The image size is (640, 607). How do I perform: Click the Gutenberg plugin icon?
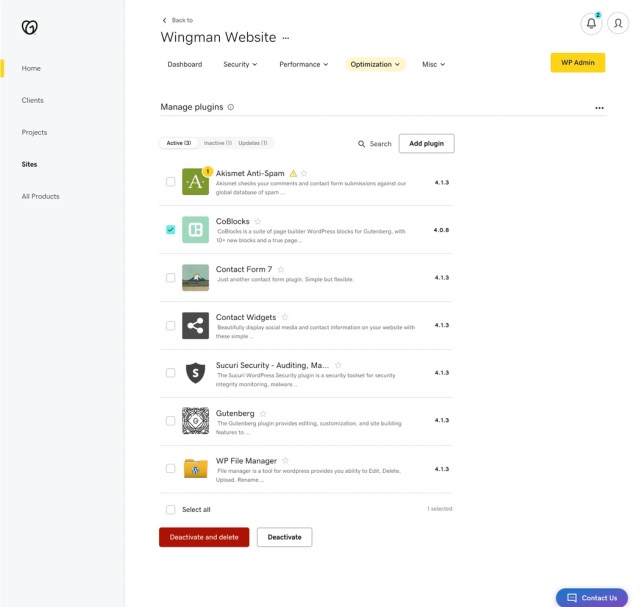(195, 420)
